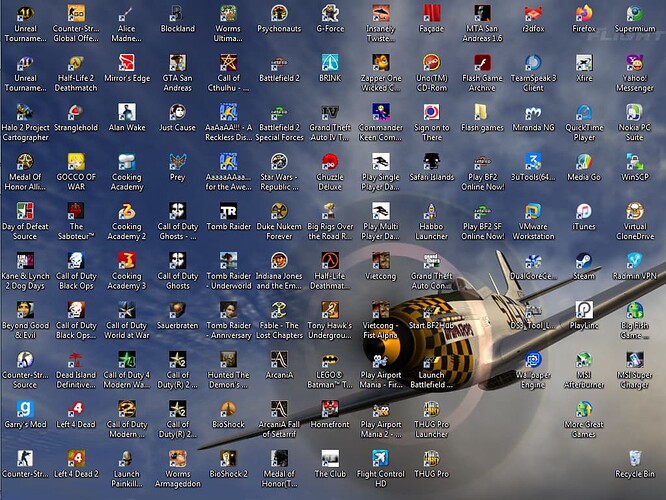Select the PlayLinc desktop shortcut
Screen dimensions: 666x500
point(584,316)
